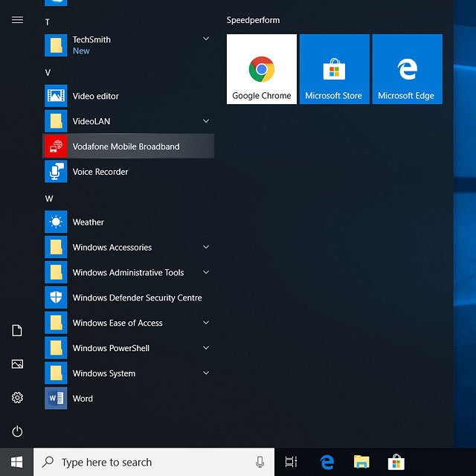Open Settings gear in Start sidebar
Viewport: 476px width, 476px height.
click(17, 398)
